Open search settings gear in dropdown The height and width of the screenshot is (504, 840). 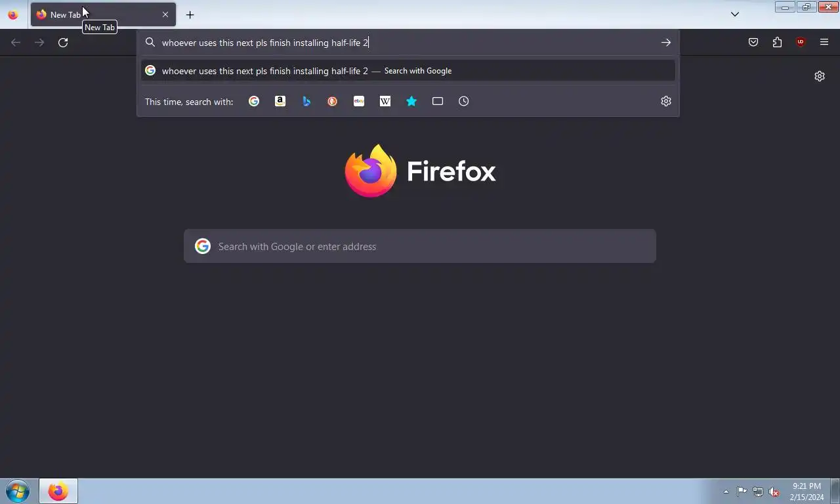point(666,101)
